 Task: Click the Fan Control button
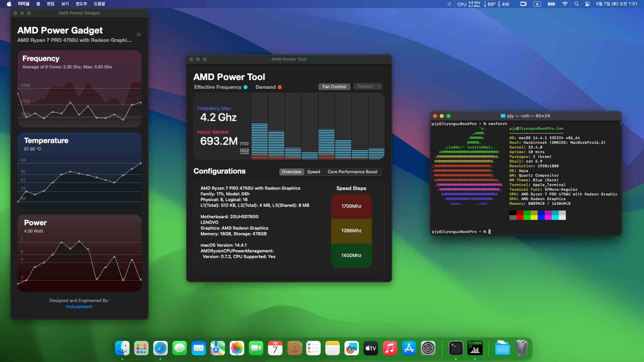(x=334, y=87)
